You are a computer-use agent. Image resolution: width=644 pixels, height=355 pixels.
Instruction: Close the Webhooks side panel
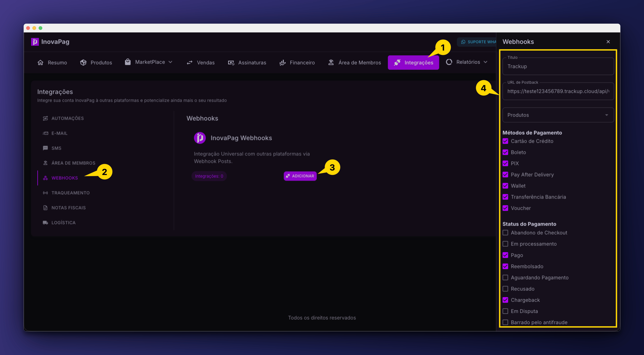coord(608,42)
